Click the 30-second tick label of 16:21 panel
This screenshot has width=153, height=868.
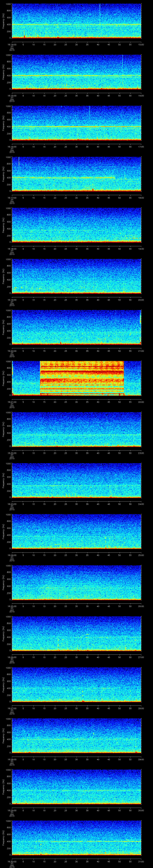(x=76, y=402)
